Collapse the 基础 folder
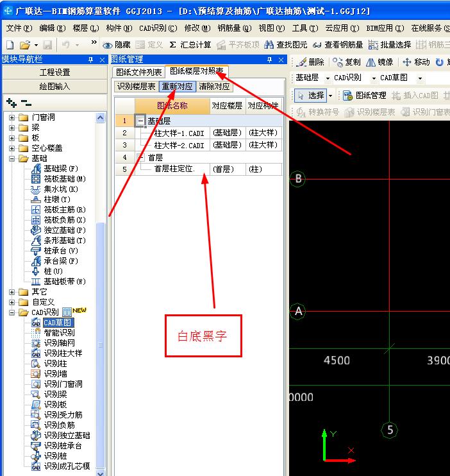 [x=12, y=158]
